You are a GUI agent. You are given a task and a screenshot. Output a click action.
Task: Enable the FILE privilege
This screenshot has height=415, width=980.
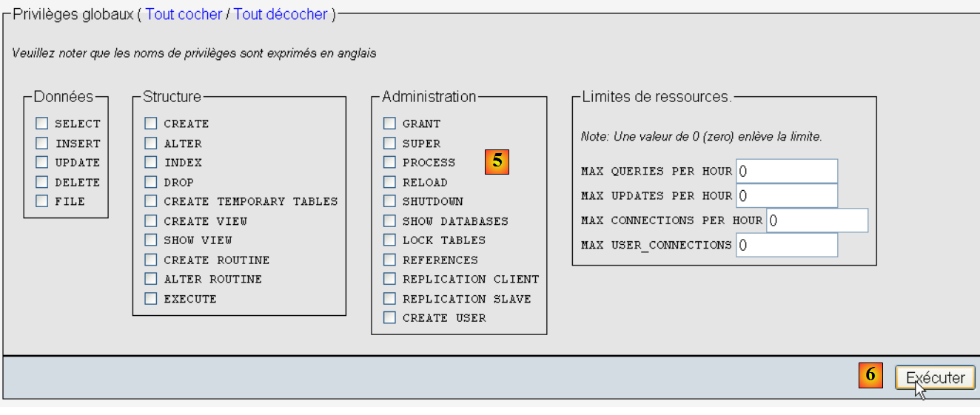click(x=42, y=201)
